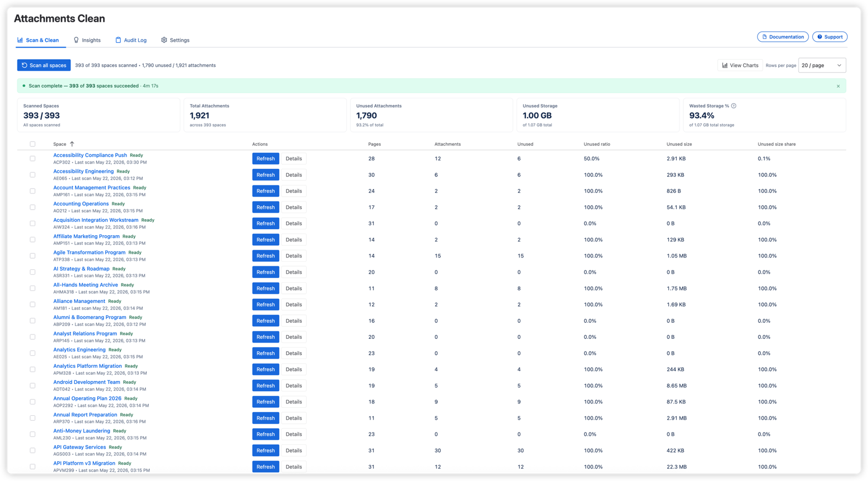This screenshot has height=481, width=868.
Task: Show Details for Analytics Platform Migration
Action: [x=293, y=369]
